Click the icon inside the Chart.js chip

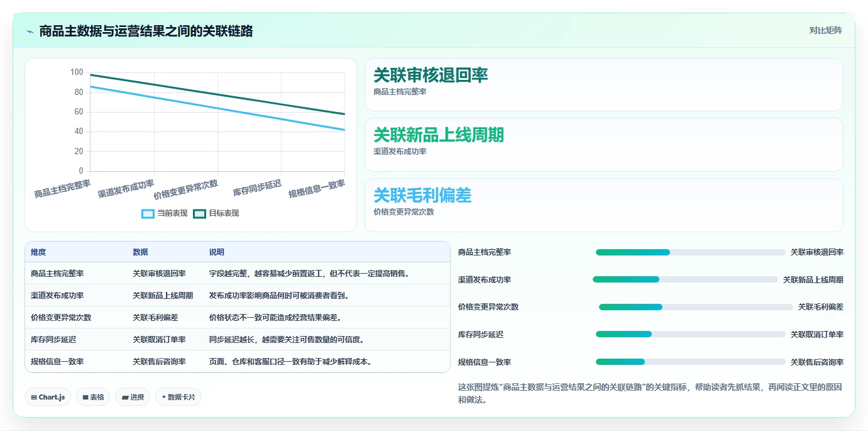point(34,398)
